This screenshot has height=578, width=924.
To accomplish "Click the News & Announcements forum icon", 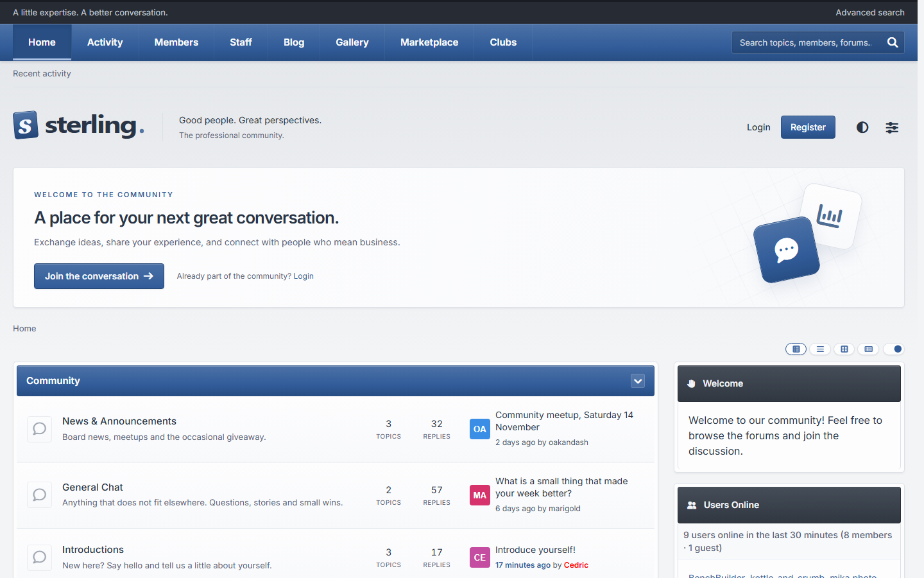I will [39, 429].
